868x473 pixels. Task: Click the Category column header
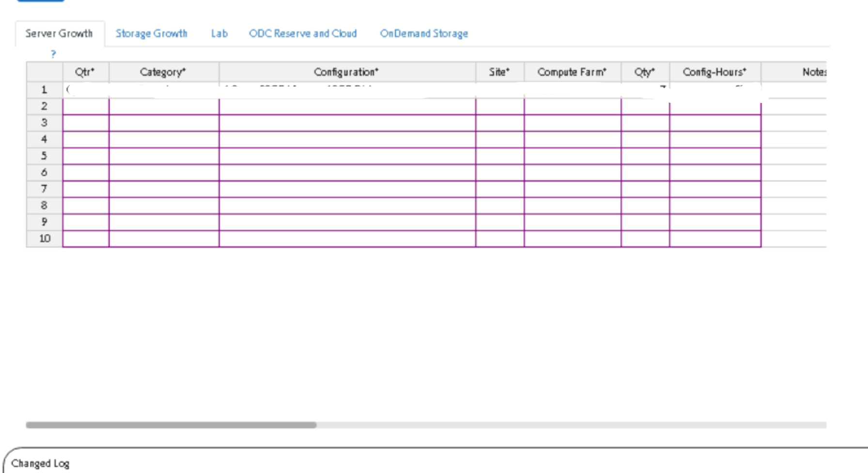click(163, 72)
